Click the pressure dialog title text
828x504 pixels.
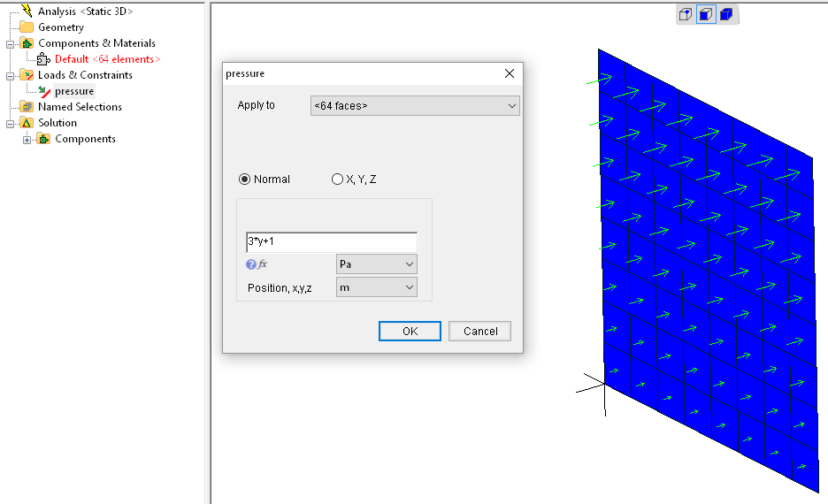[245, 74]
